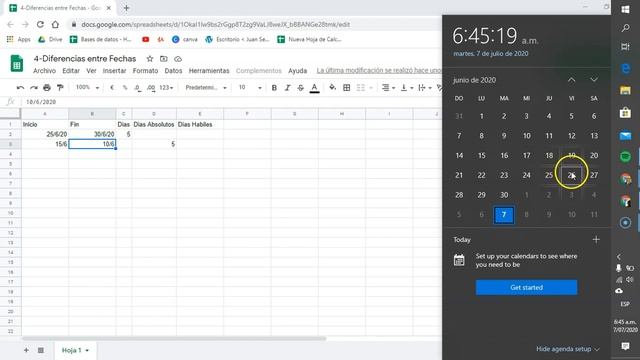
Task: Decrease decimal places icon
Action: coord(138,88)
